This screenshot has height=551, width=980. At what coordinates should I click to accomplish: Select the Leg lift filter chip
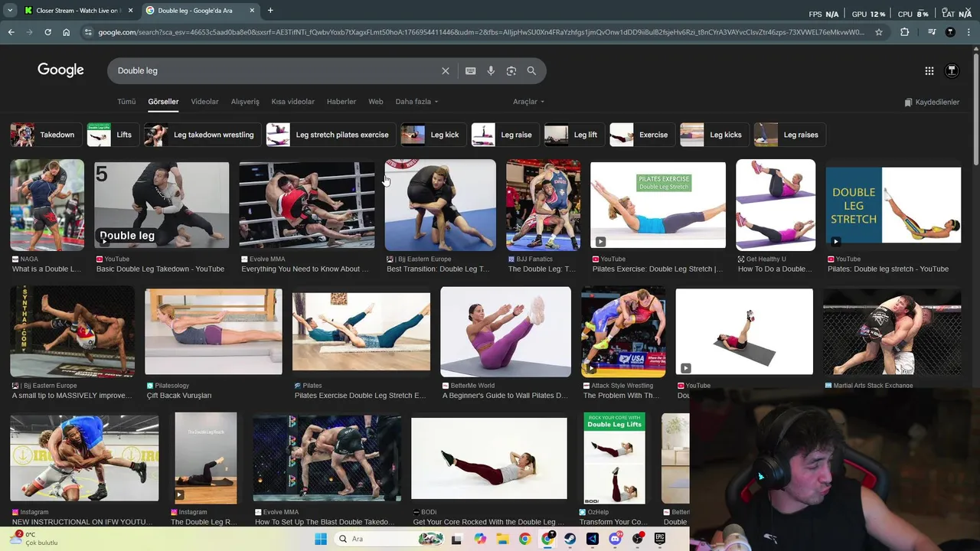click(574, 135)
